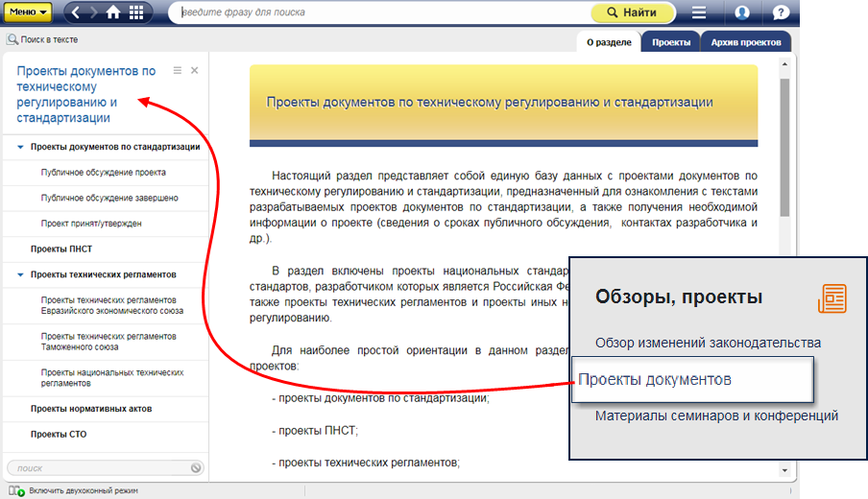This screenshot has height=499, width=868.
Task: Click the main search phrase input field
Action: point(384,12)
